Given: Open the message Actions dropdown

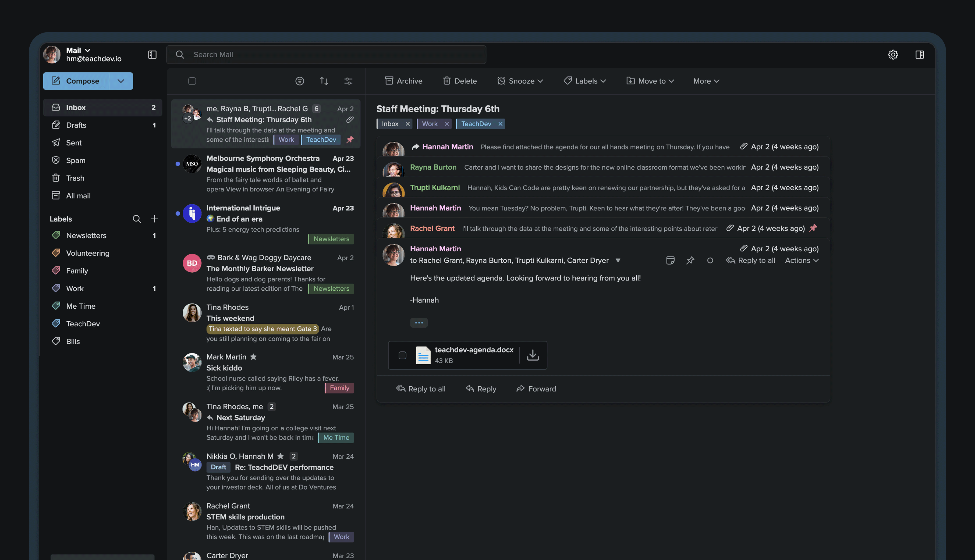Looking at the screenshot, I should click(x=802, y=261).
